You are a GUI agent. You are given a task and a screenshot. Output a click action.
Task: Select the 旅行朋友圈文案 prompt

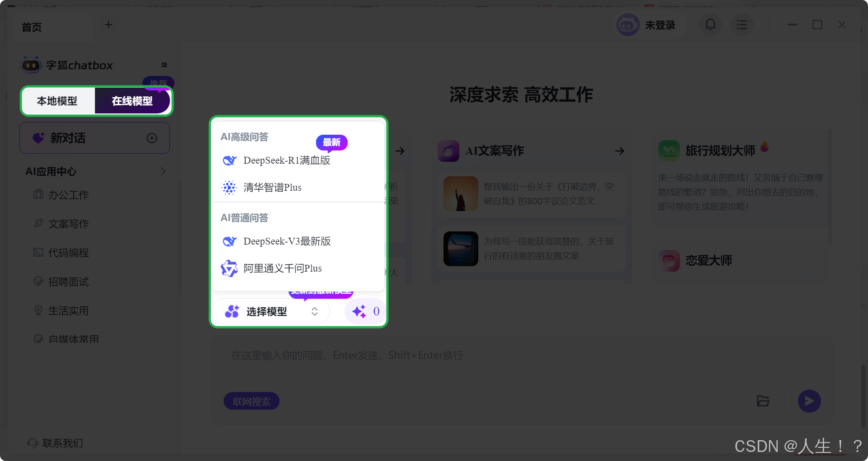[x=531, y=249]
